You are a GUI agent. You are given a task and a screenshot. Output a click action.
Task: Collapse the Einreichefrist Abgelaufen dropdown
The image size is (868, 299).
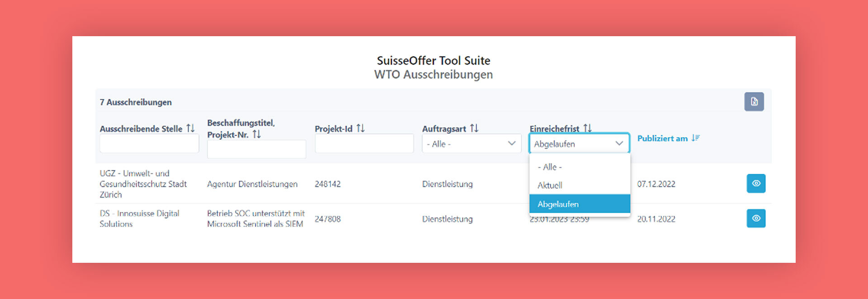tap(579, 144)
